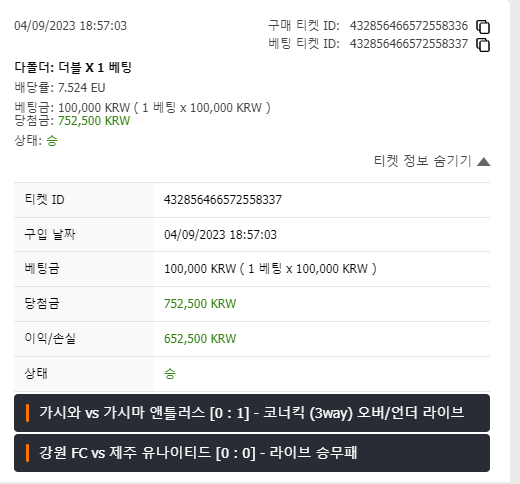Click orange marker on 가시와 match row
Viewport: 520px width, 484px height.
[27, 413]
